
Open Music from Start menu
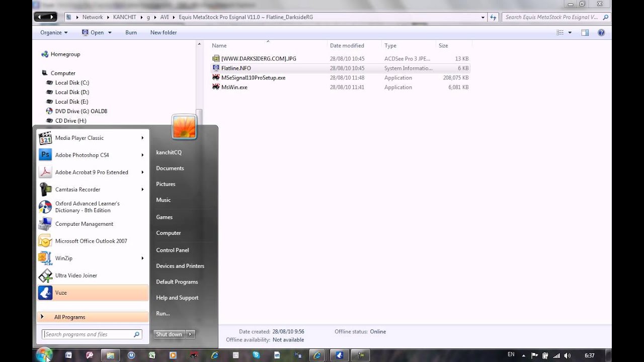click(164, 200)
